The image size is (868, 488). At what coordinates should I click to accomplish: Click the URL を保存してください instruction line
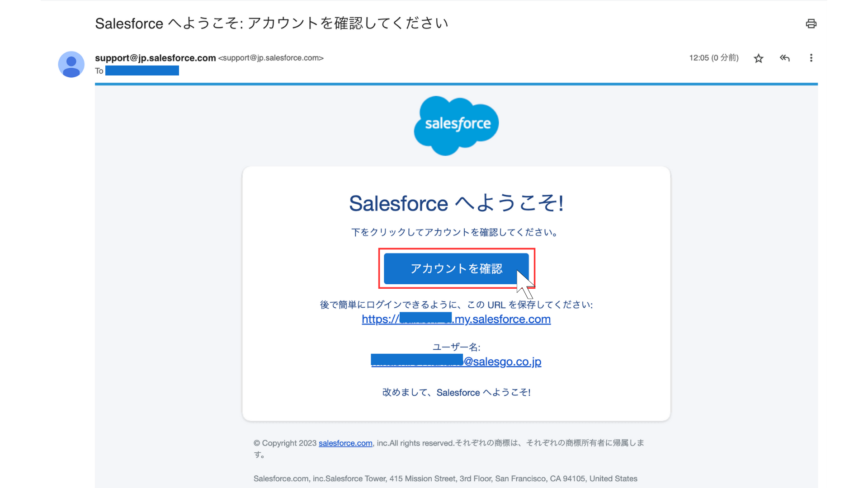tap(456, 305)
